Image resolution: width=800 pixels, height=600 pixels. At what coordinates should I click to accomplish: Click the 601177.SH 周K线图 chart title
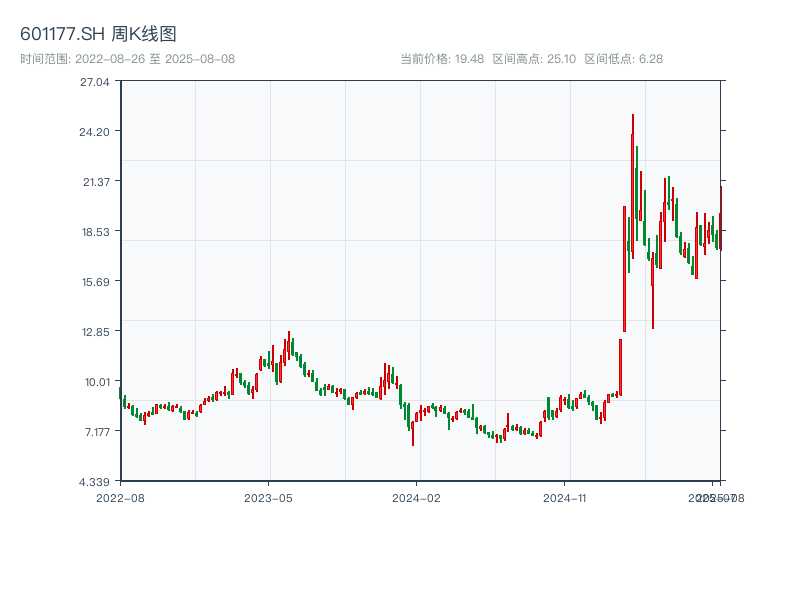[x=98, y=34]
